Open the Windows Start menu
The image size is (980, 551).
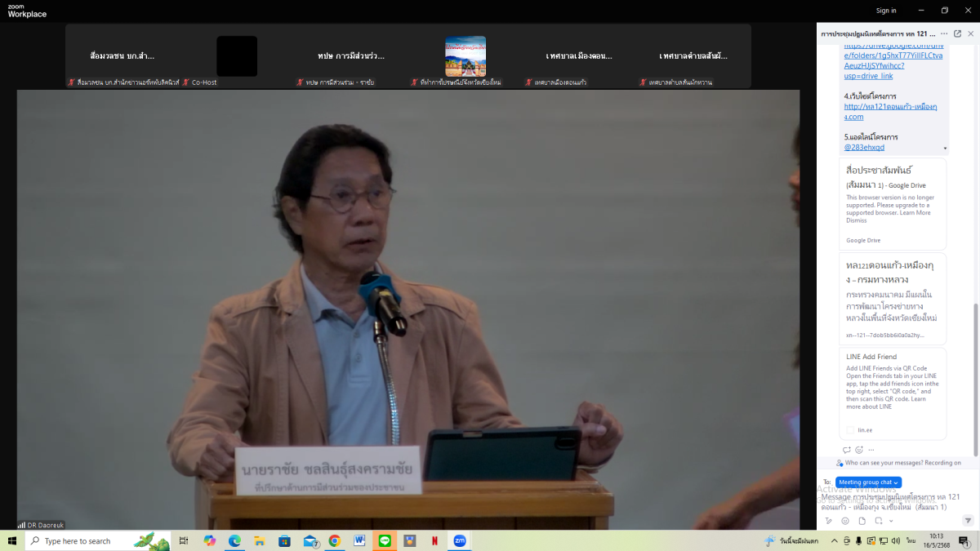(x=12, y=540)
